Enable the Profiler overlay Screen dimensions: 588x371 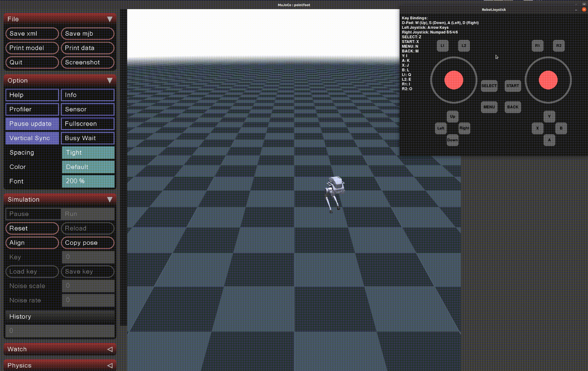(32, 109)
